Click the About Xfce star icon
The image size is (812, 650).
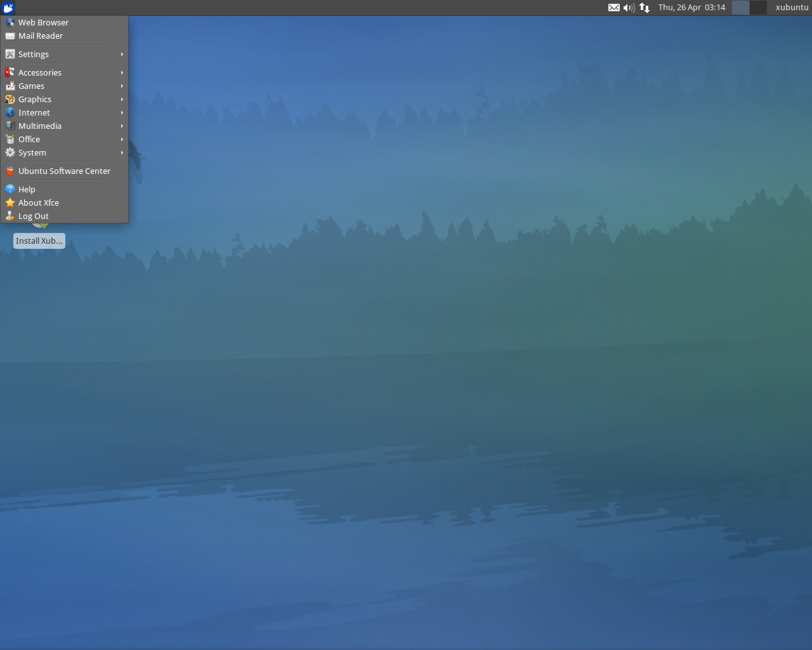(x=10, y=202)
